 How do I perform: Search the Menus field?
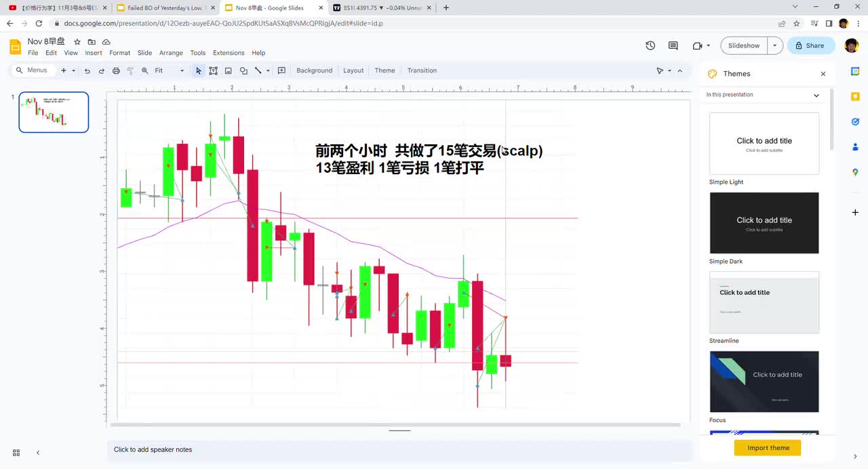point(33,70)
